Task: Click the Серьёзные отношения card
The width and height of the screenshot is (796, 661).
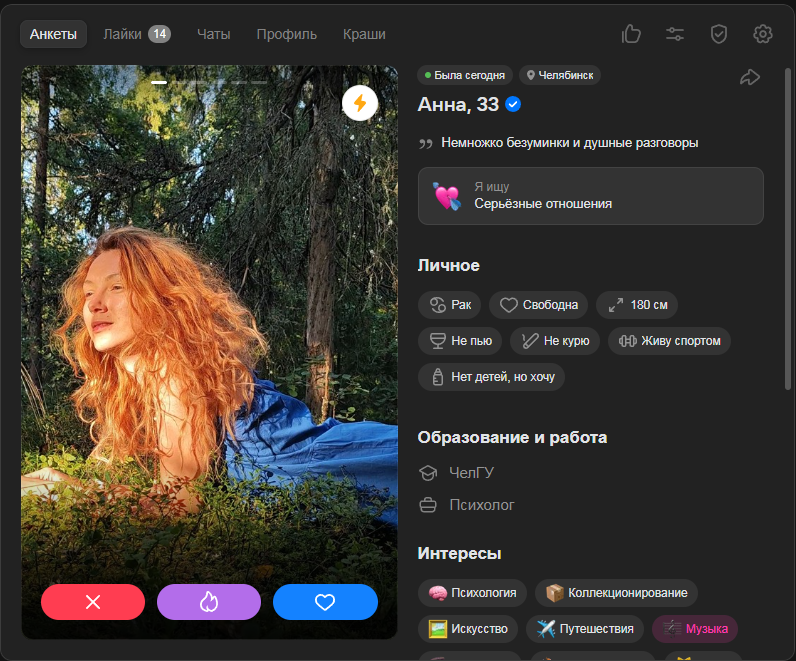Action: pos(590,196)
